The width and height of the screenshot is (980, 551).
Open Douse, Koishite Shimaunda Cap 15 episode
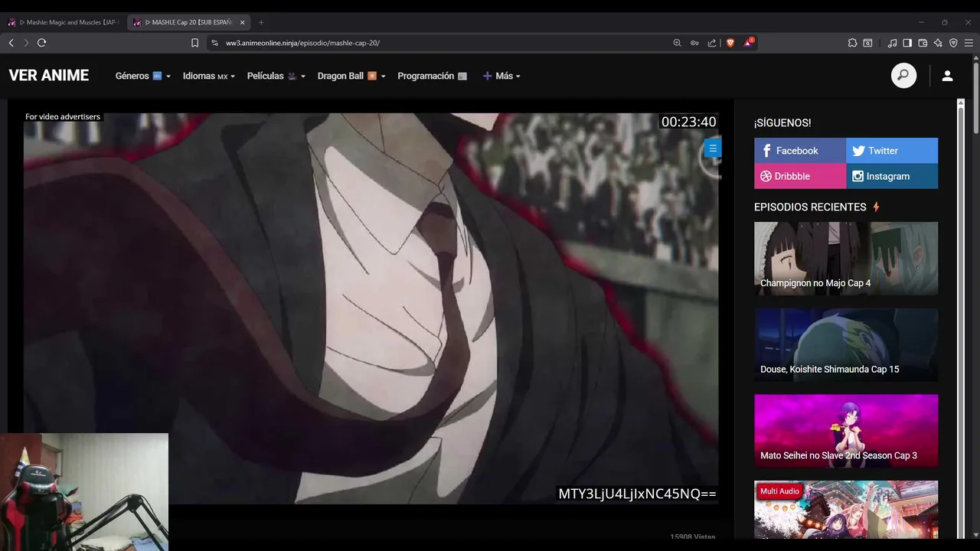[x=846, y=345]
